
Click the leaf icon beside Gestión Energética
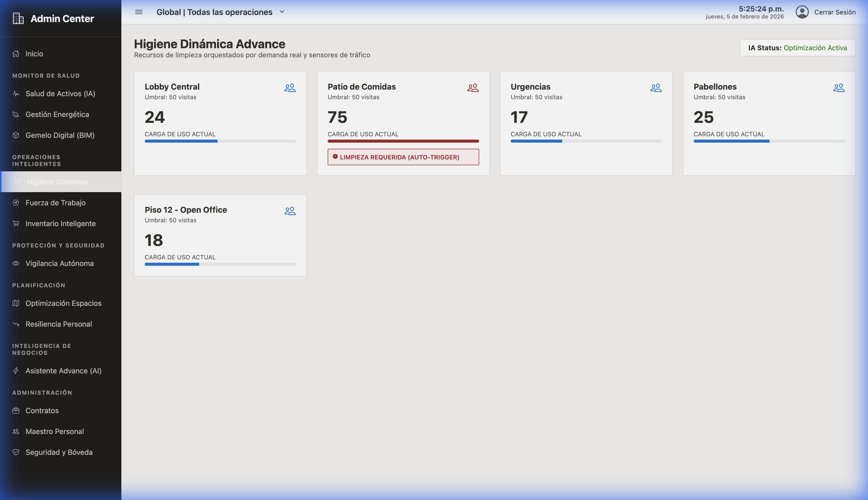tap(16, 114)
